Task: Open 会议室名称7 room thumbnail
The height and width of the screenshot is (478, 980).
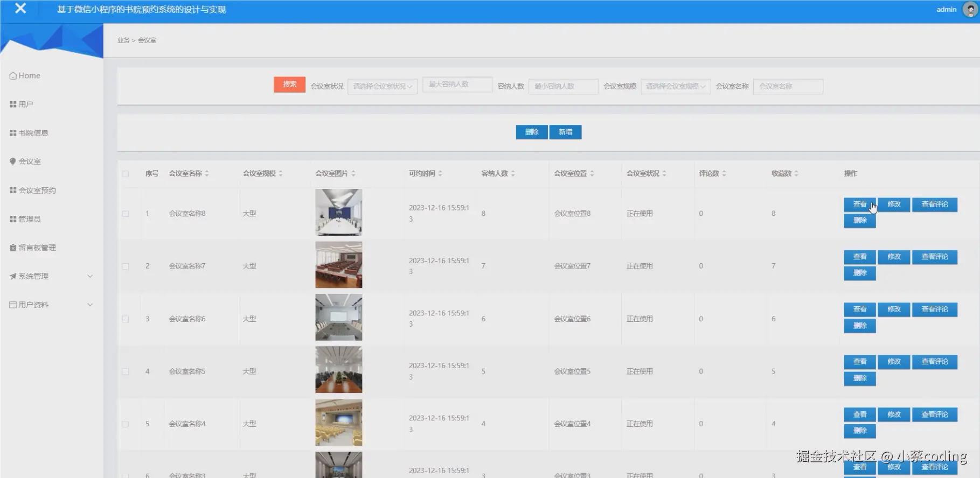Action: [x=339, y=264]
